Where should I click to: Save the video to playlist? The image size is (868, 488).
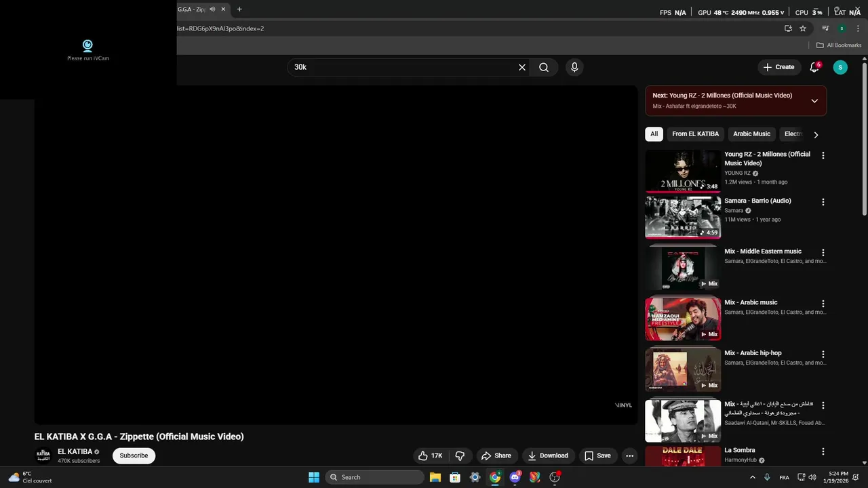click(x=597, y=455)
